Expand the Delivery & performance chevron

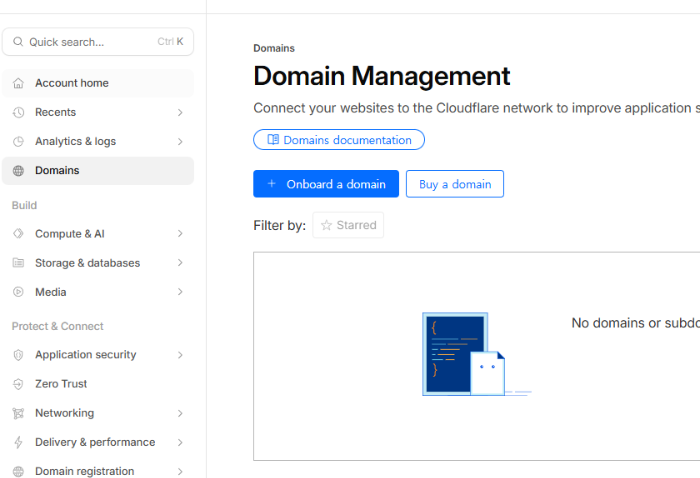tap(180, 442)
